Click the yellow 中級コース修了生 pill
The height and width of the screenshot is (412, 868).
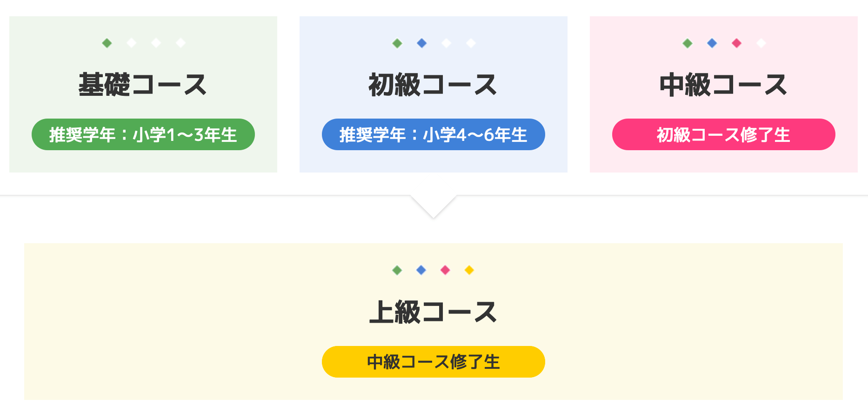434,362
